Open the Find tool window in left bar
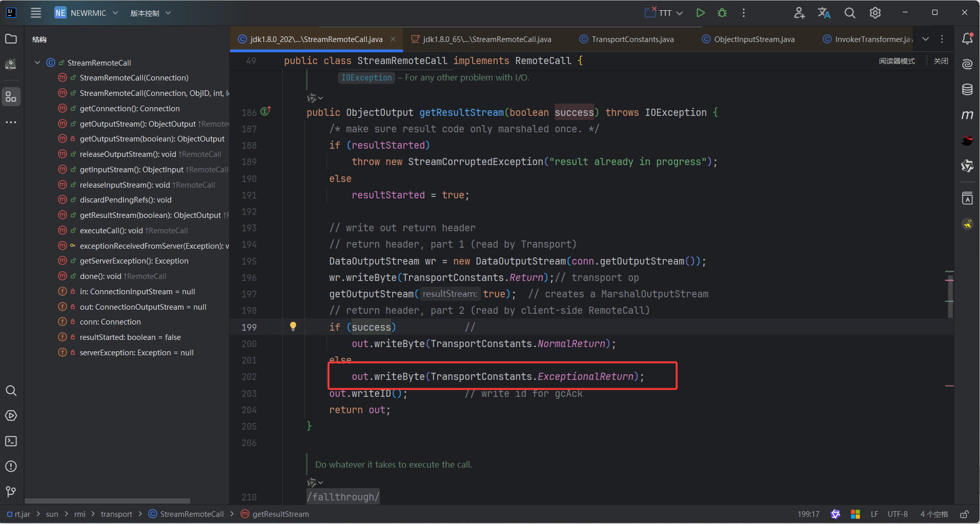Image resolution: width=980 pixels, height=524 pixels. (11, 391)
